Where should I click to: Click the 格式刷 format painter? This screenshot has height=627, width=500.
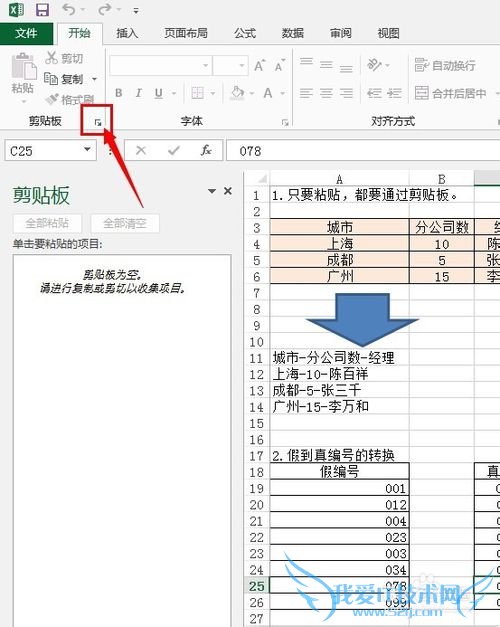pyautogui.click(x=69, y=99)
